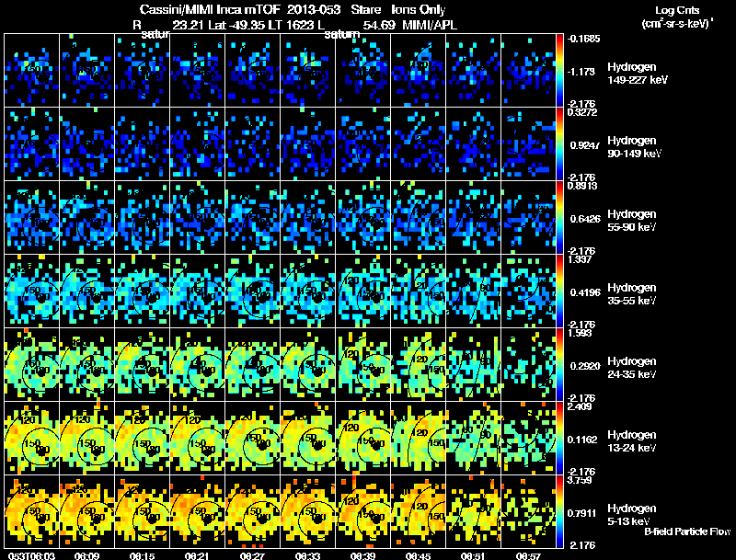Open the 5-13 keV panel at 06:03

(x=31, y=512)
